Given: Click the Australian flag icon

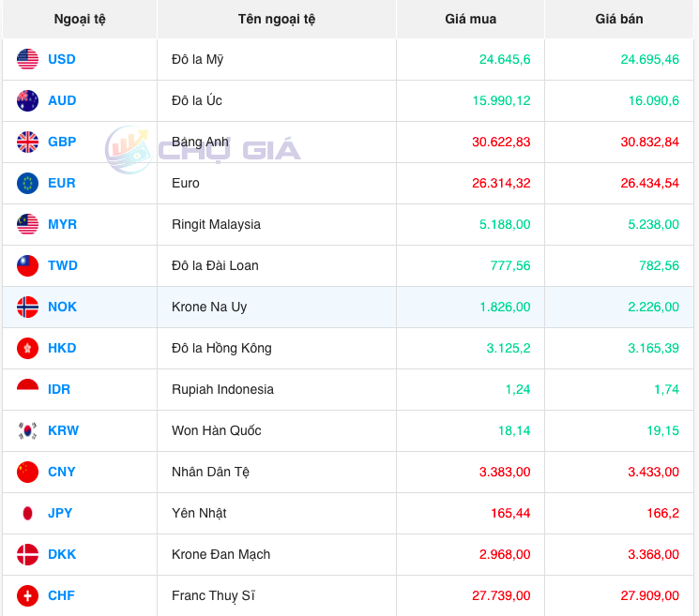Looking at the screenshot, I should point(27,100).
